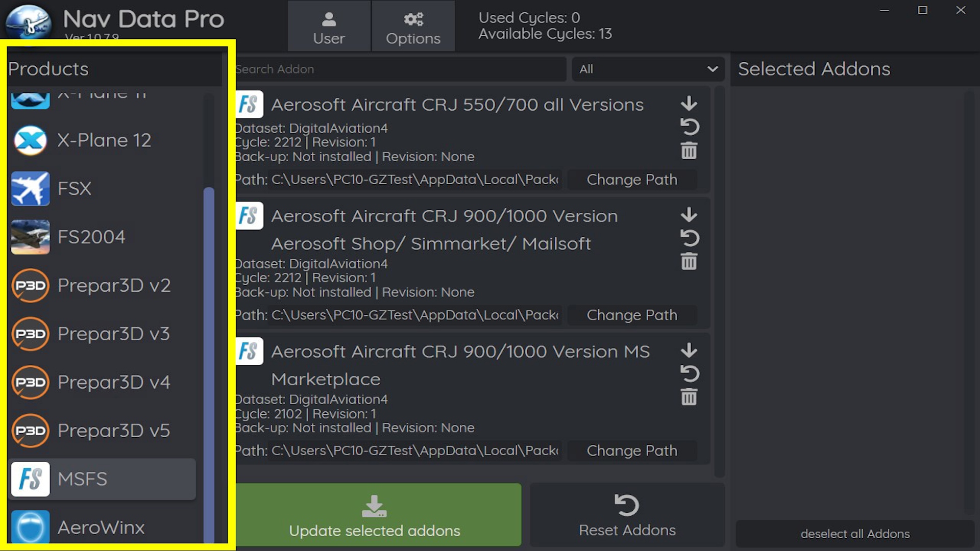Restore backup for CRJ 900/1000 MS Marketplace
Image resolution: width=980 pixels, height=551 pixels.
coord(690,373)
